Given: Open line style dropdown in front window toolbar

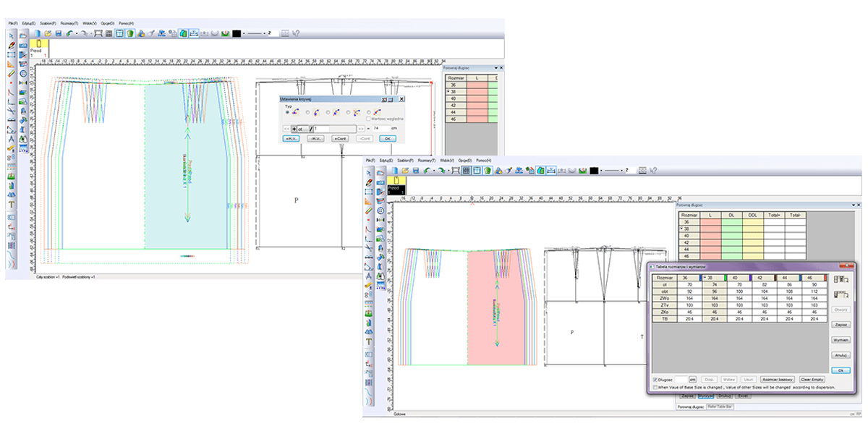Looking at the screenshot, I should [x=622, y=170].
